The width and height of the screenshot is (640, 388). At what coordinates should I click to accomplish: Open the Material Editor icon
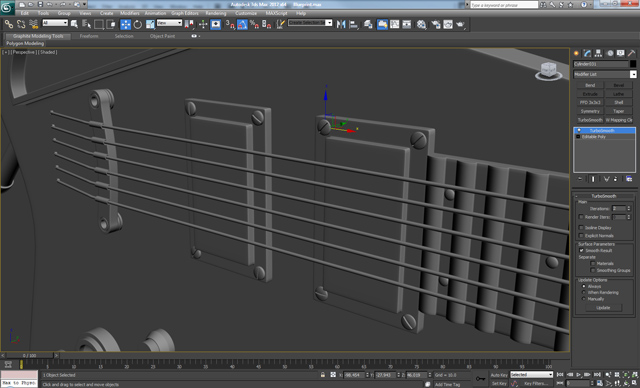tap(421, 24)
